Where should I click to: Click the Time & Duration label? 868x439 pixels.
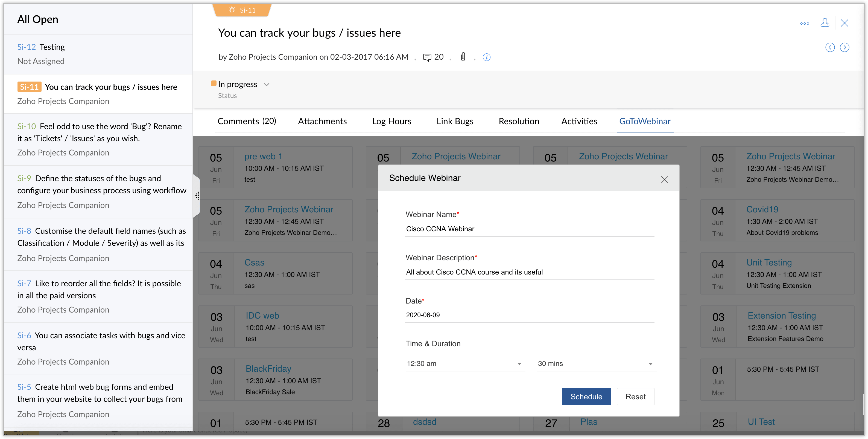(x=433, y=343)
